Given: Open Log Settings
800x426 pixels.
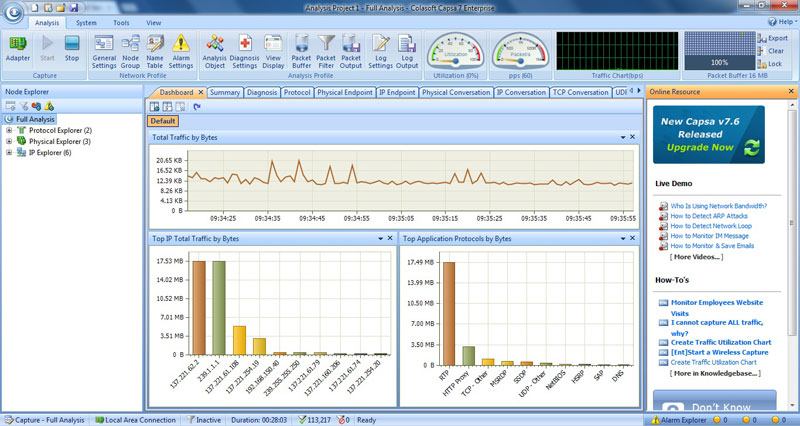Looking at the screenshot, I should [x=381, y=52].
